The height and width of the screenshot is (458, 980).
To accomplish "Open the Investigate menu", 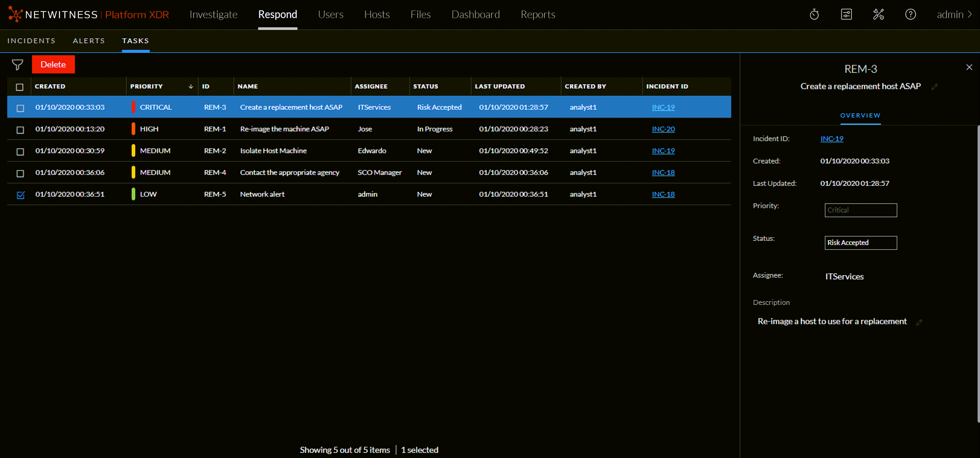I will pos(213,15).
